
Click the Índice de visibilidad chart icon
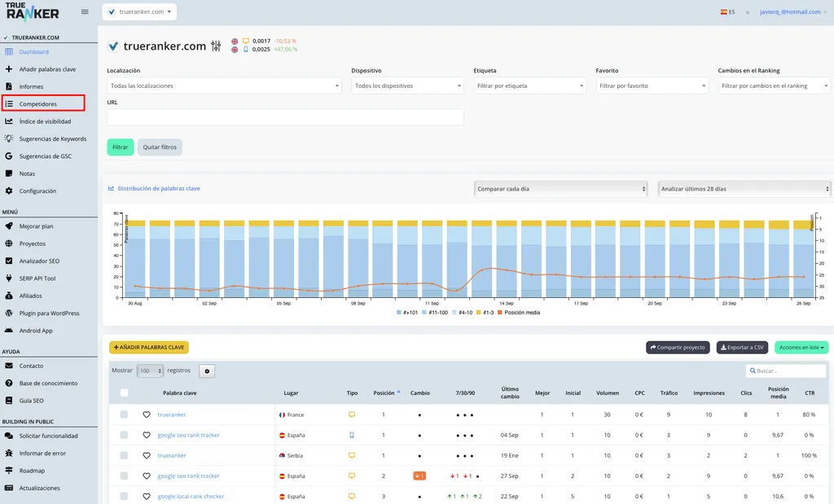tap(8, 121)
